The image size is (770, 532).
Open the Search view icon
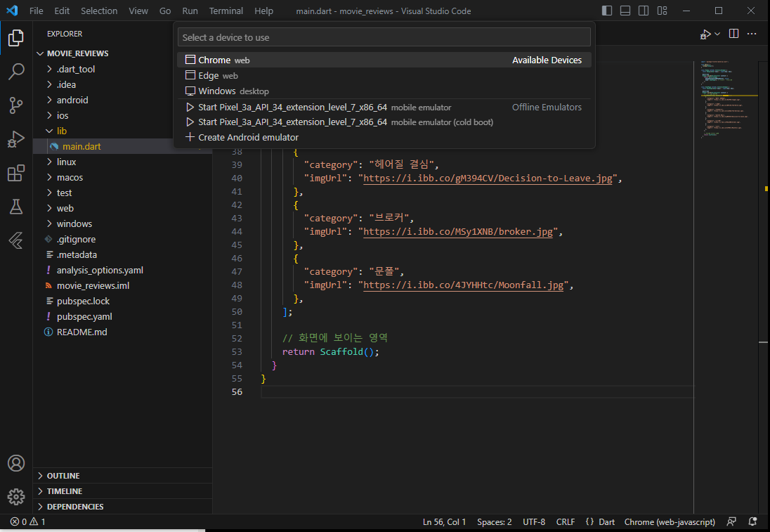click(15, 72)
